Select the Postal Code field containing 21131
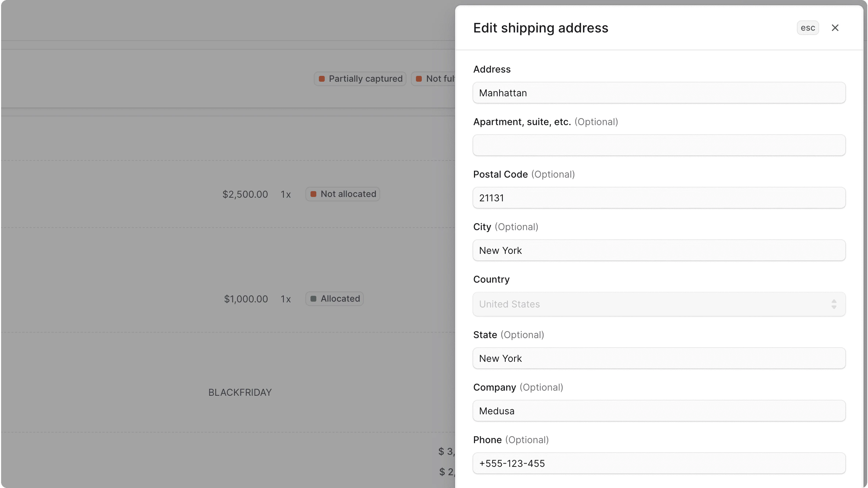The width and height of the screenshot is (868, 488). (x=659, y=198)
